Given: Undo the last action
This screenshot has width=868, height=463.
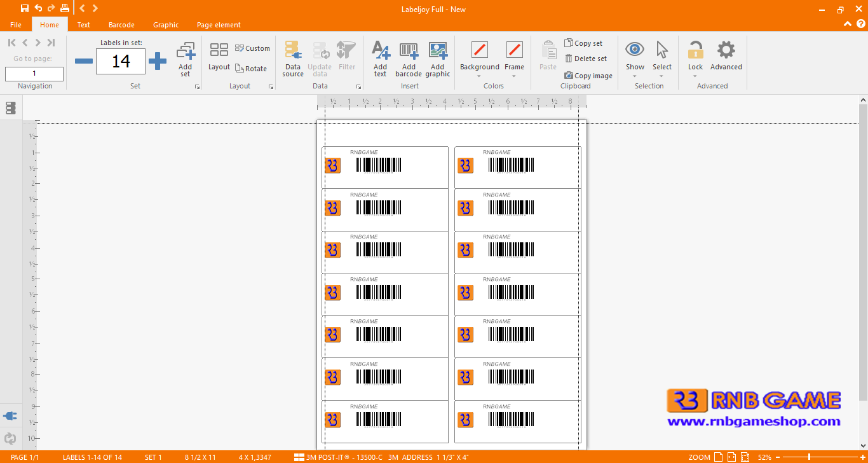Looking at the screenshot, I should [38, 8].
